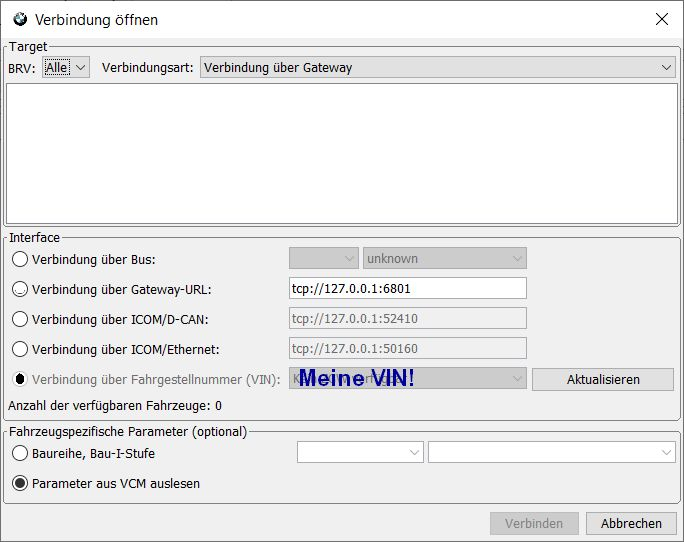
Task: Open the first Bus dropdown
Action: (323, 258)
